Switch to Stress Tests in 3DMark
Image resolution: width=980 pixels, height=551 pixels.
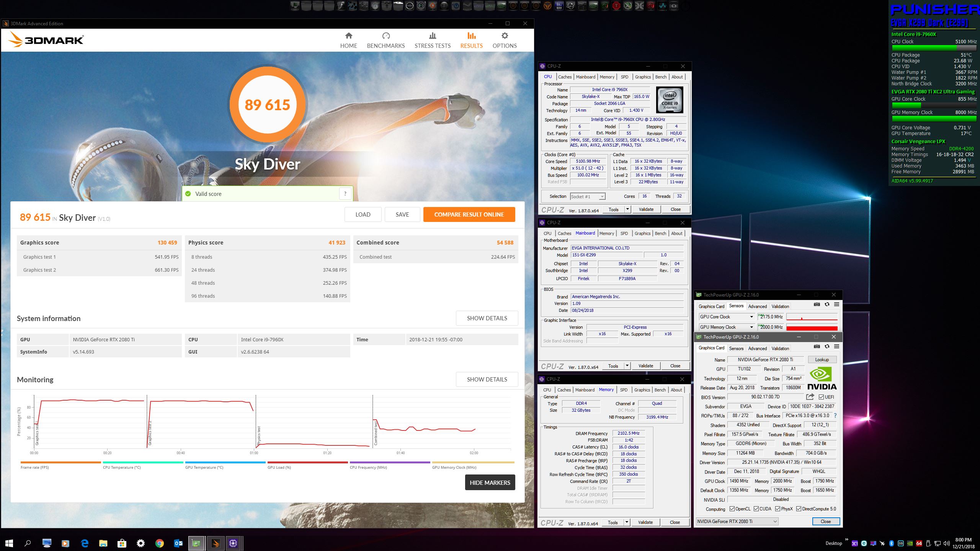pos(432,40)
